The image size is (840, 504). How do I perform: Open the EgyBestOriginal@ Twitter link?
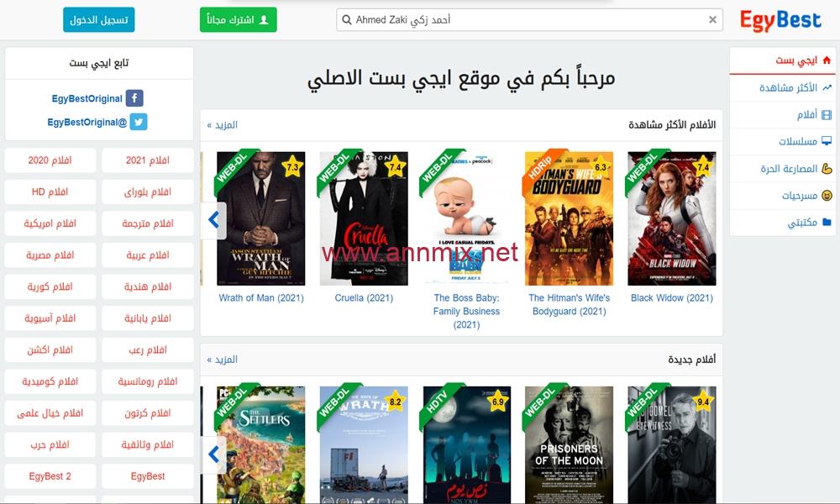87,122
